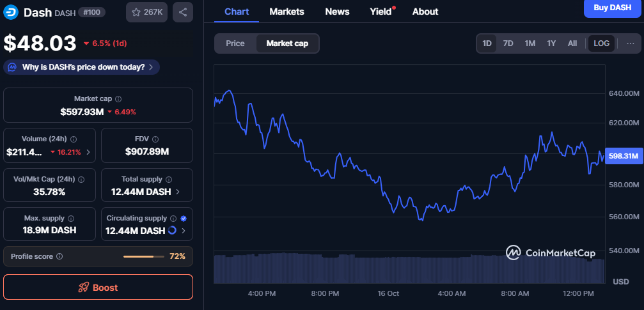Image resolution: width=644 pixels, height=310 pixels.
Task: Expand Volume (24h) details arrow
Action: coord(88,152)
